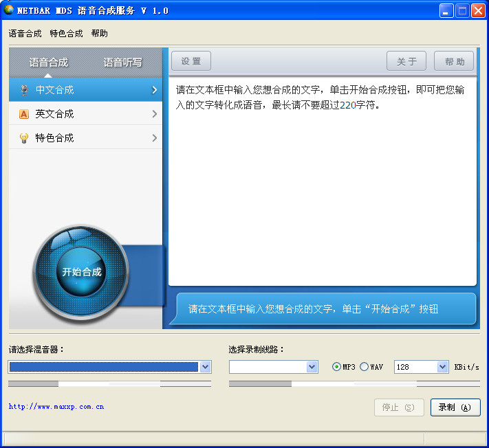The height and width of the screenshot is (448, 489).
Task: Open the 帮助 menu in the menu bar
Action: pyautogui.click(x=100, y=34)
